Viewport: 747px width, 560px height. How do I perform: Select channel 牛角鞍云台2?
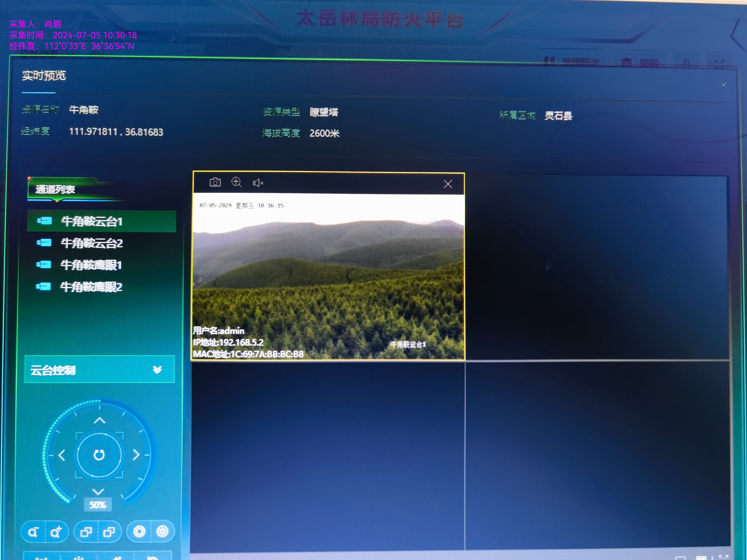pos(92,243)
